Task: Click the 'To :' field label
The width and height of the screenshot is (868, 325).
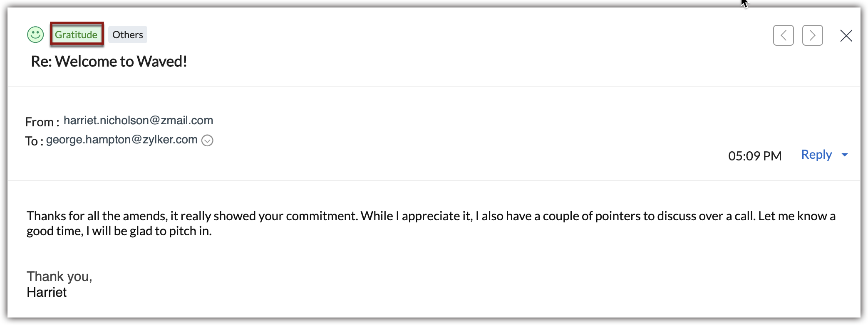Action: point(34,141)
